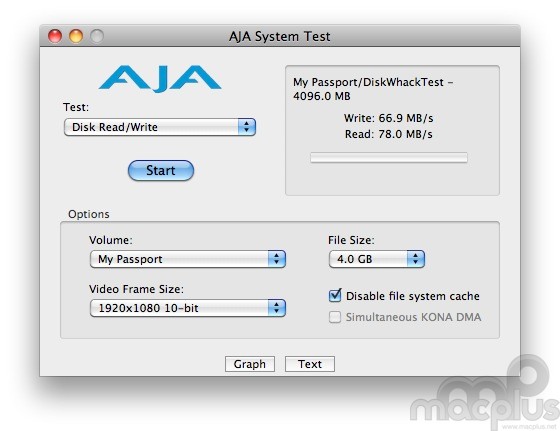The width and height of the screenshot is (560, 431).
Task: Click the blue arrows on File Size popup
Action: [x=416, y=259]
